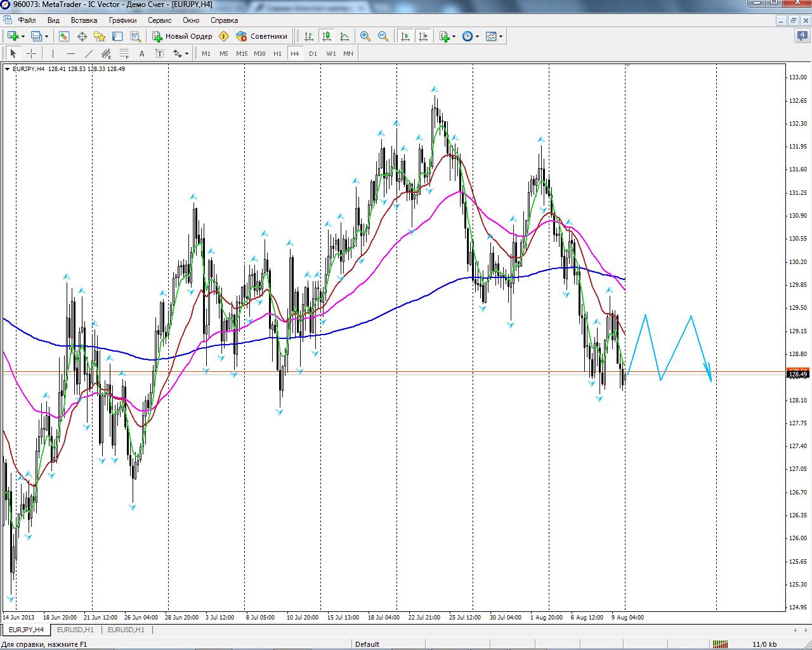Viewport: 812px width, 650px height.
Task: Open the chart templates dropdown arrow
Action: 501,36
